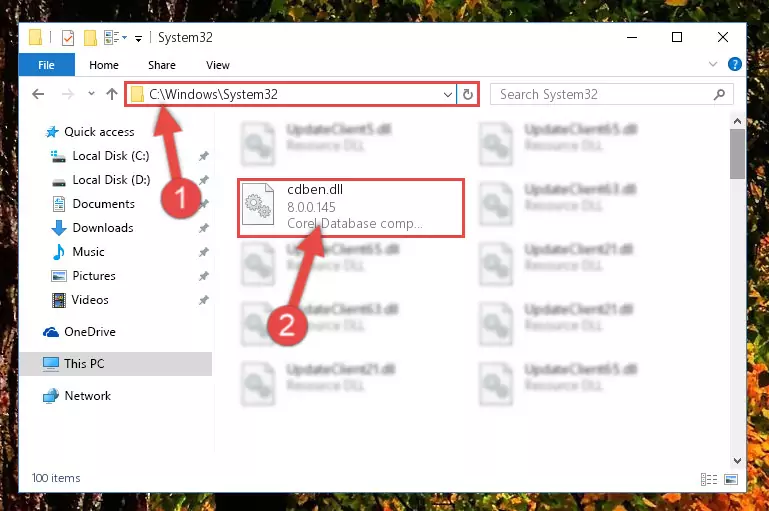Viewport: 769px width, 511px height.
Task: Expand the address bar history dropdown
Action: point(447,94)
